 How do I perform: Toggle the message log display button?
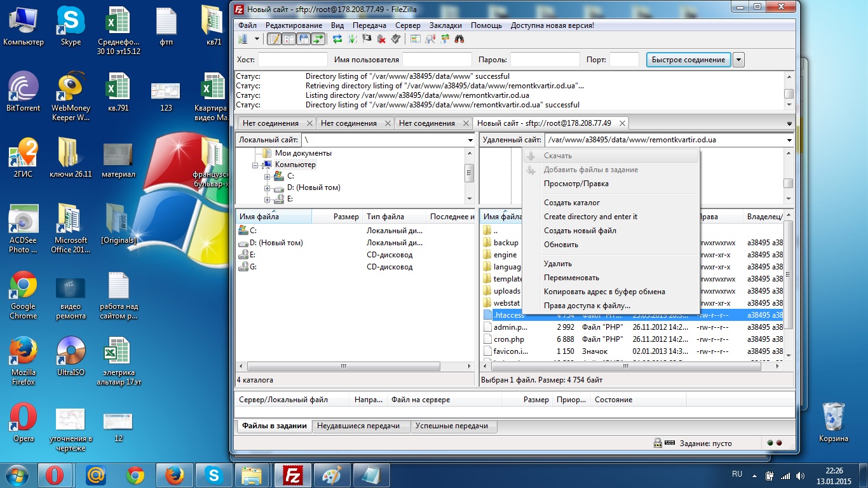274,39
